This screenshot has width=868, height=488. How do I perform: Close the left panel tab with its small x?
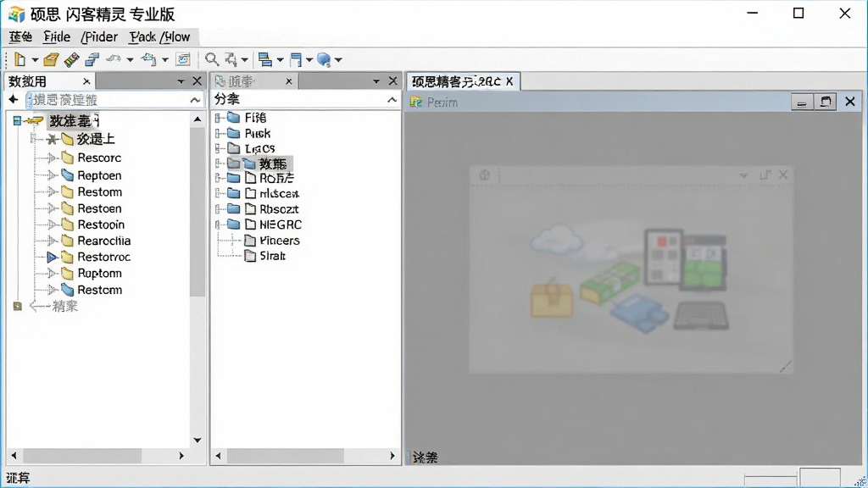coord(86,81)
